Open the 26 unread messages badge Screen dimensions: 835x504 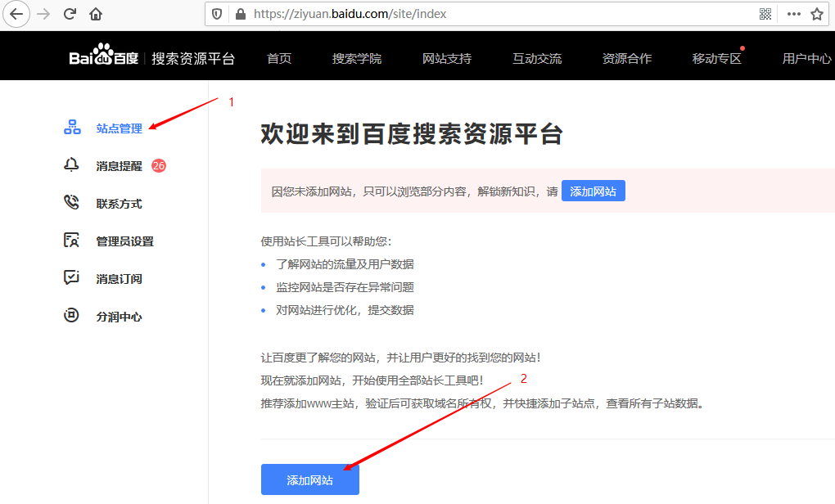159,165
